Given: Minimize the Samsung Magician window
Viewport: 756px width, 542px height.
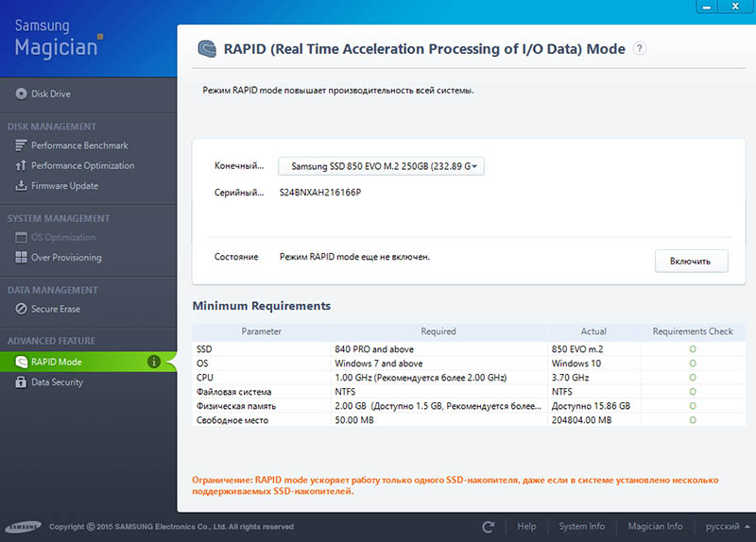Looking at the screenshot, I should [x=706, y=7].
